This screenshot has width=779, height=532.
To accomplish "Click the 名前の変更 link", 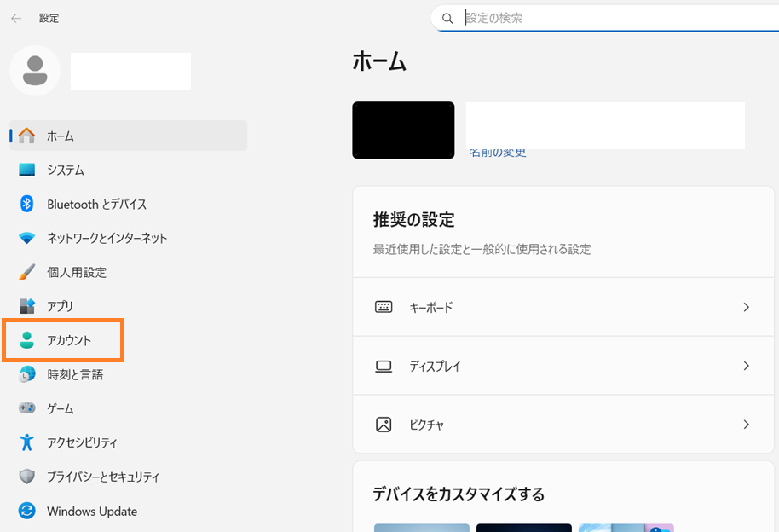I will [x=498, y=153].
